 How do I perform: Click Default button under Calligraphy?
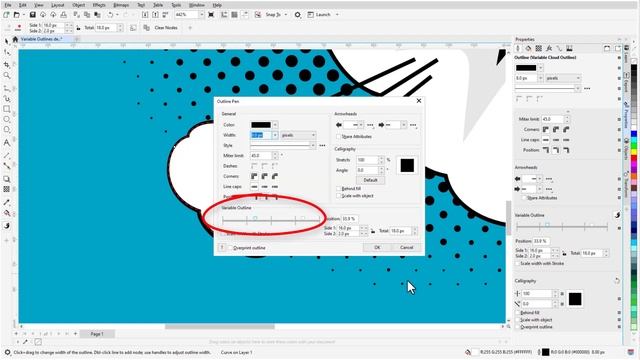[x=370, y=180]
